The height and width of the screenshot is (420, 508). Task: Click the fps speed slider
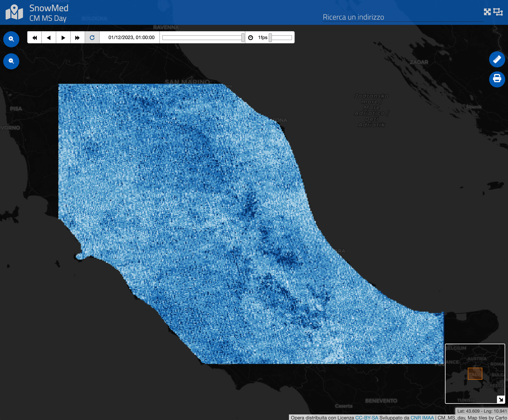pyautogui.click(x=281, y=38)
